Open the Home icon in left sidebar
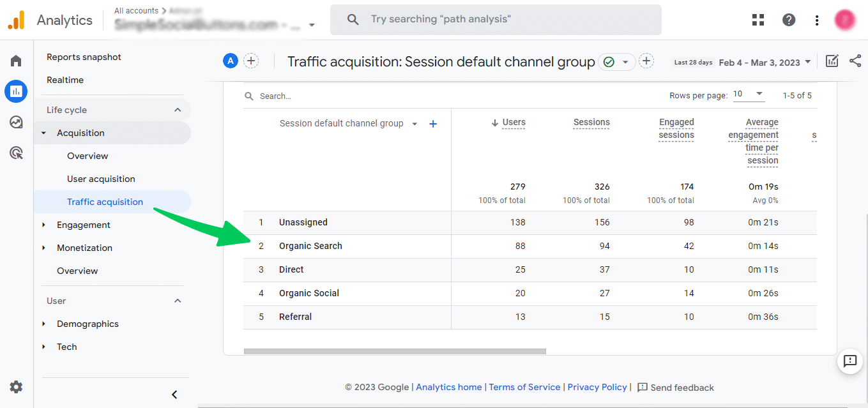The width and height of the screenshot is (868, 408). point(15,60)
